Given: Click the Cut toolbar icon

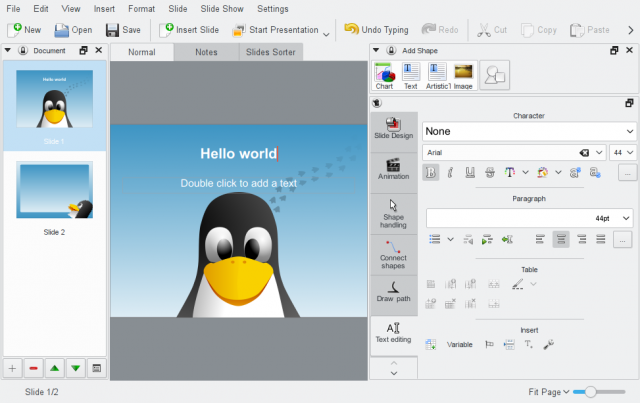Looking at the screenshot, I should pyautogui.click(x=492, y=30).
